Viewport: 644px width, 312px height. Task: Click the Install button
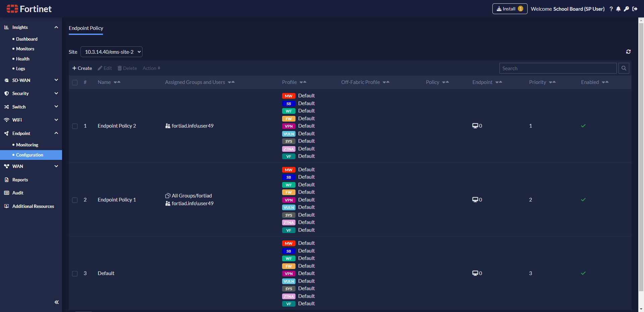(509, 9)
